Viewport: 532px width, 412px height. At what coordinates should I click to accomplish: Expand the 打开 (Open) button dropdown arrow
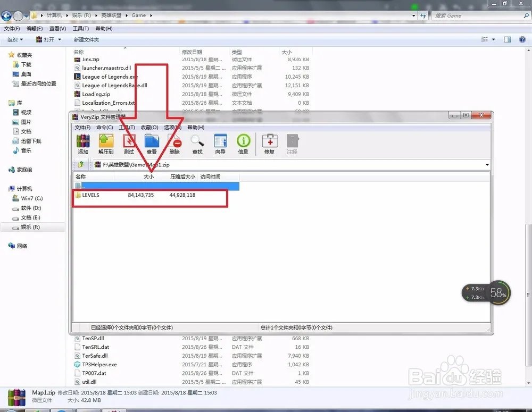pyautogui.click(x=60, y=40)
